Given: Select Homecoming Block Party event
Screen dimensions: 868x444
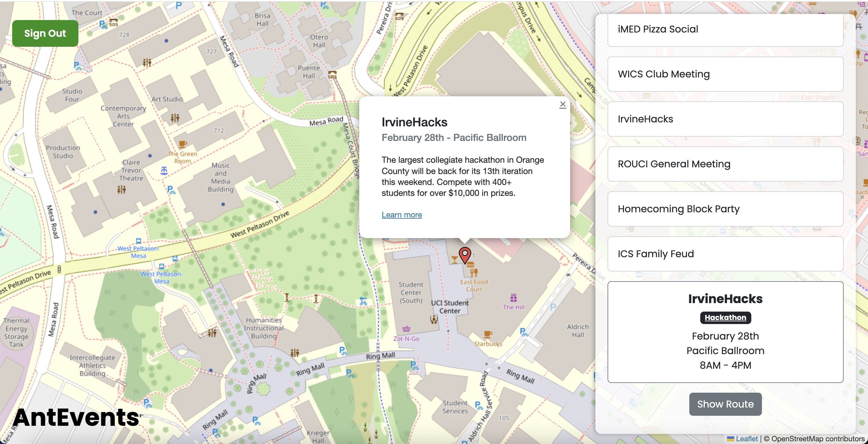Looking at the screenshot, I should 725,209.
